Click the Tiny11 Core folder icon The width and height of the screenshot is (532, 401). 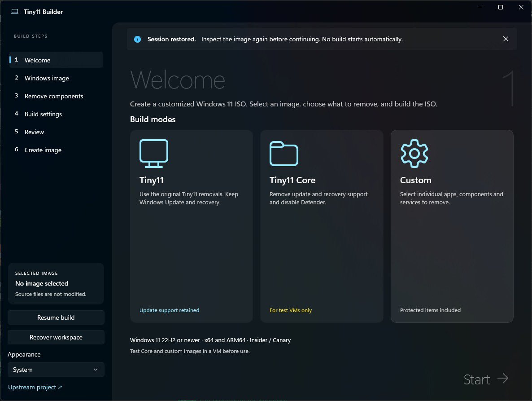pyautogui.click(x=283, y=154)
